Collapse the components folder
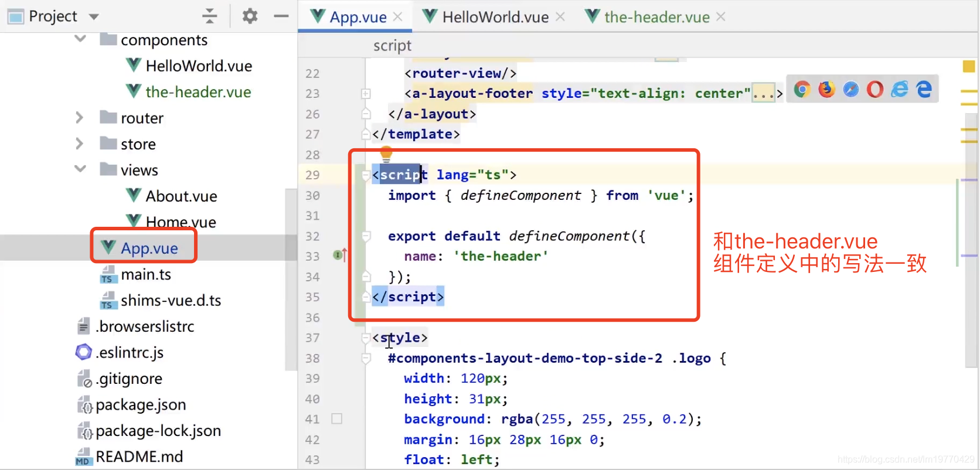980x470 pixels. [80, 39]
